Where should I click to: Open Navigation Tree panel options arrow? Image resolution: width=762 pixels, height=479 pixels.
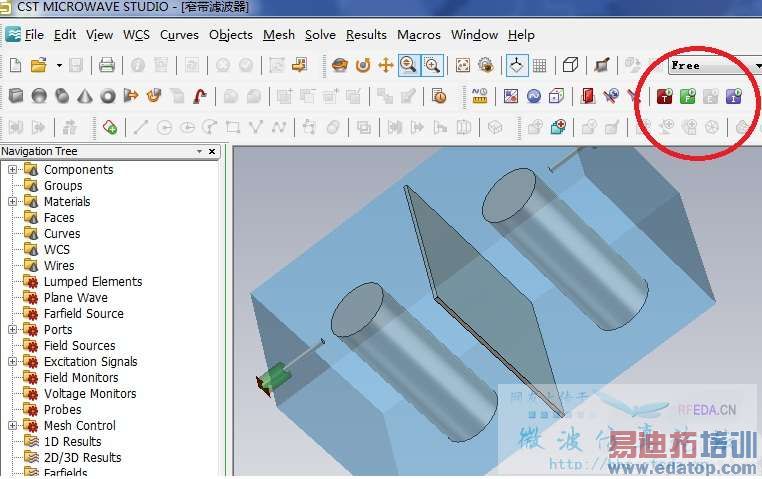pyautogui.click(x=199, y=152)
